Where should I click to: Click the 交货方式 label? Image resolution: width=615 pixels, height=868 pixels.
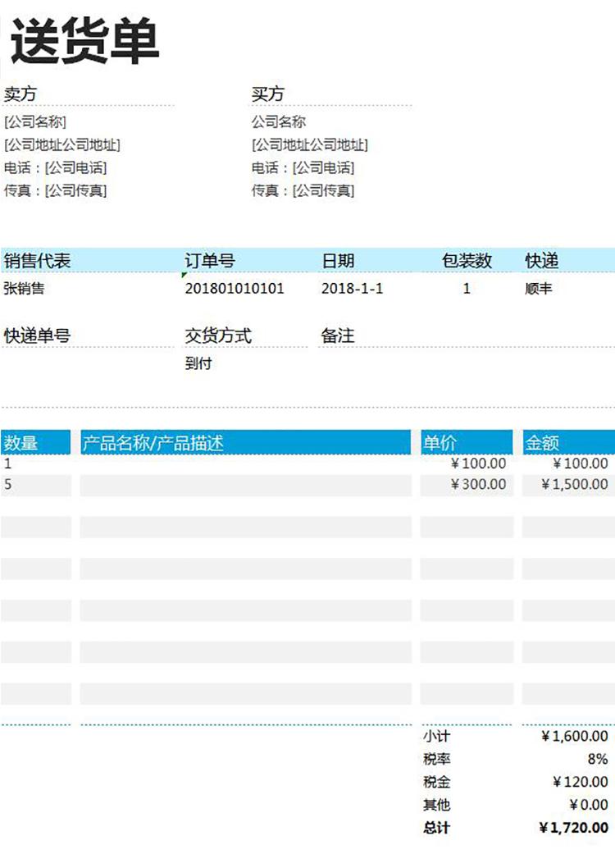[218, 335]
